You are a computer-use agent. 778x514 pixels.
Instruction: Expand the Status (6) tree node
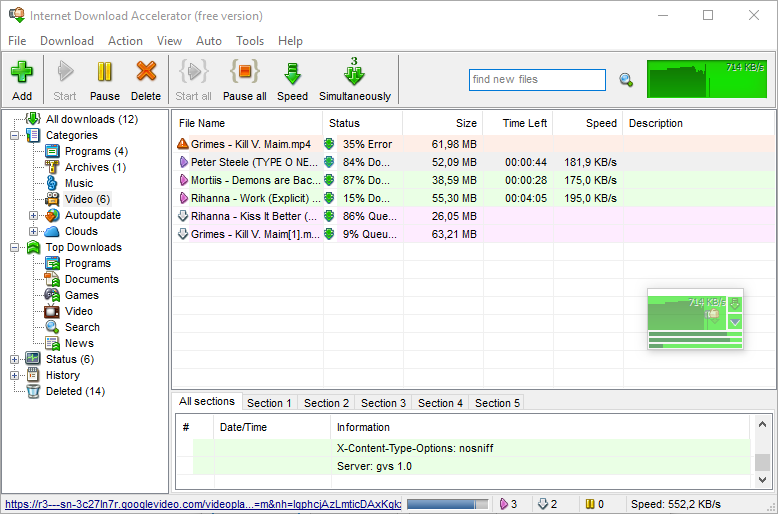(15, 359)
